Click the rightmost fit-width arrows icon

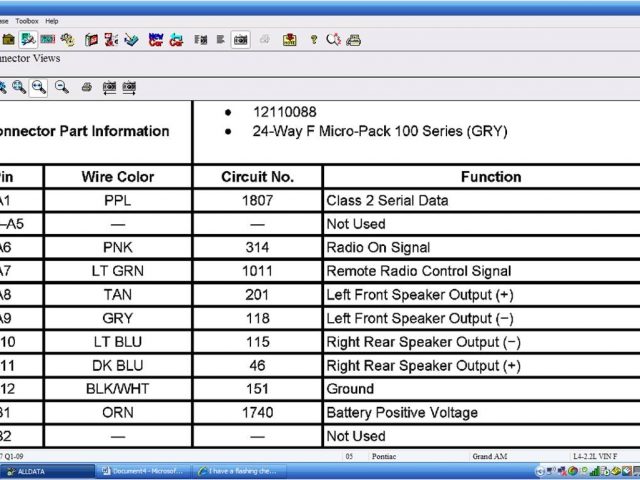click(129, 88)
